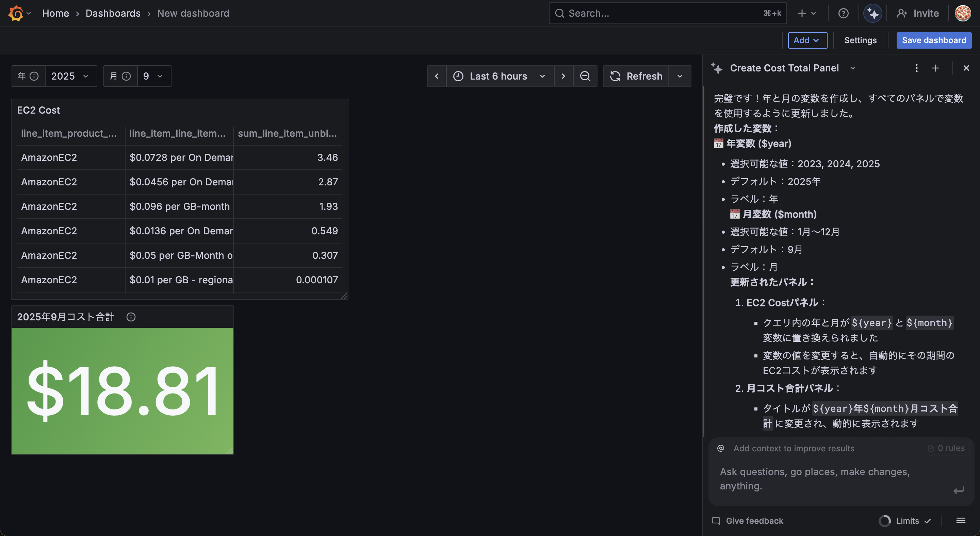This screenshot has height=536, width=980.
Task: Click the assistant message input field
Action: coord(829,479)
